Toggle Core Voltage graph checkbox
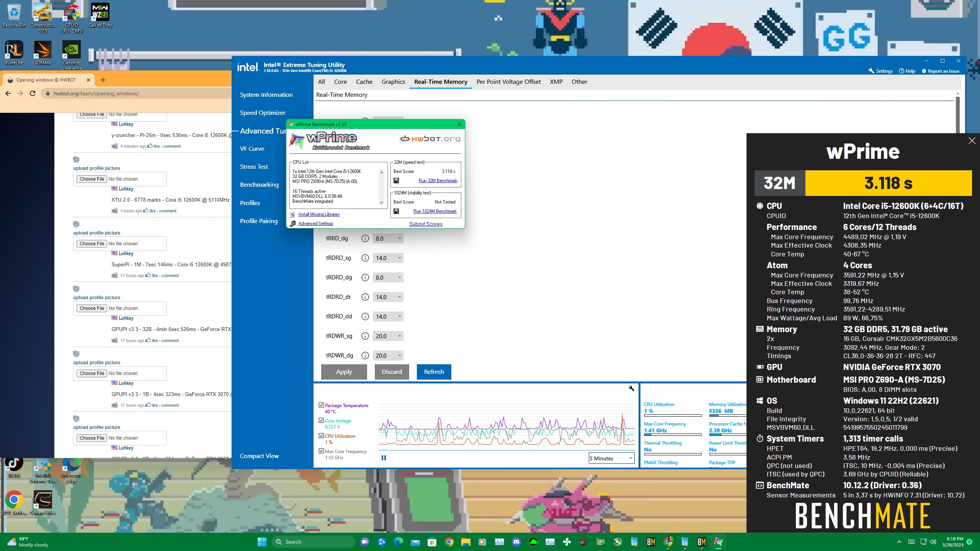This screenshot has width=980, height=551. tap(321, 421)
